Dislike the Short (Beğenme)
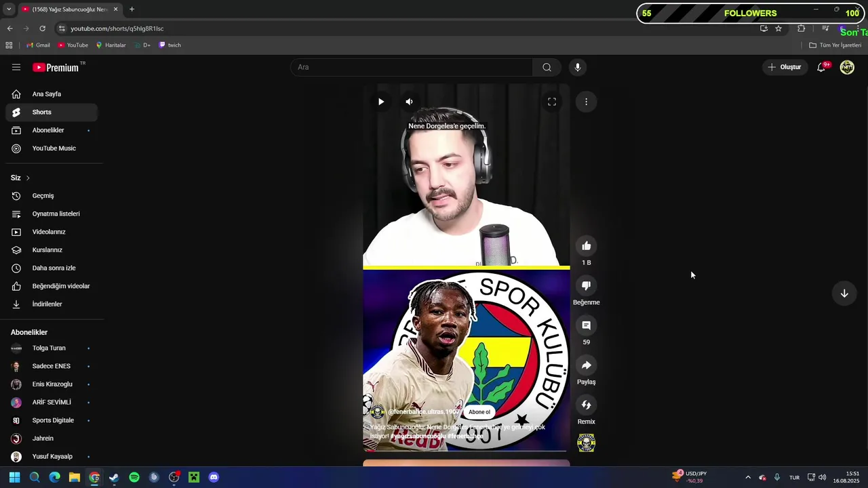The image size is (868, 488). click(587, 286)
